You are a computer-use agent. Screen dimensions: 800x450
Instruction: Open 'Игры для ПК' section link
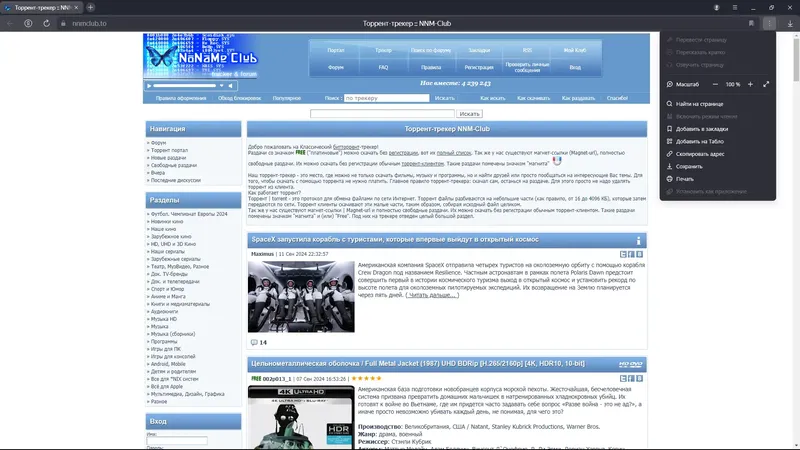pyautogui.click(x=165, y=349)
